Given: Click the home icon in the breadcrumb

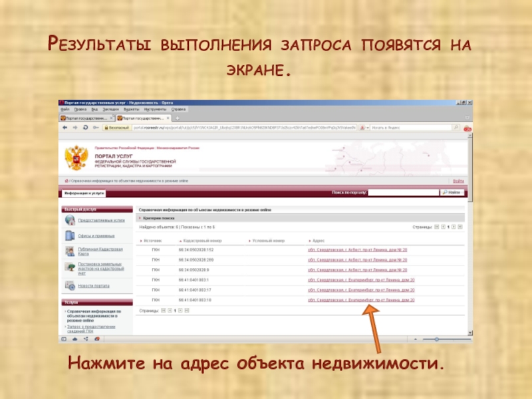Looking at the screenshot, I should pyautogui.click(x=66, y=181).
